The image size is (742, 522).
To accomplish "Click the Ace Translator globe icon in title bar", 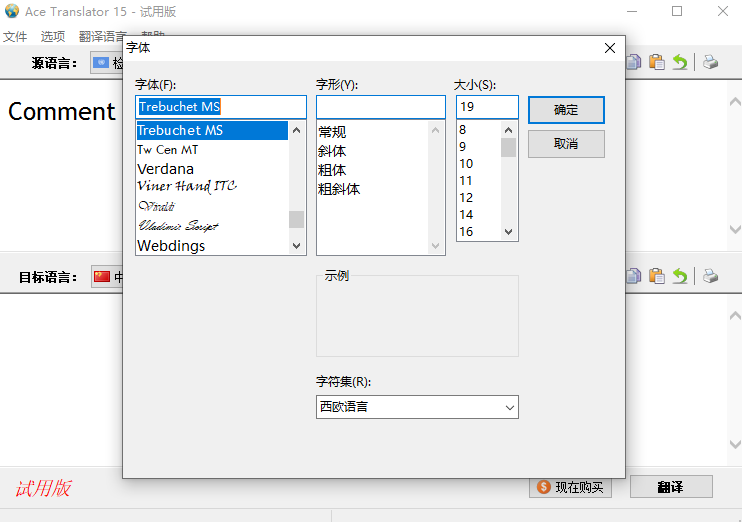I will click(x=12, y=11).
